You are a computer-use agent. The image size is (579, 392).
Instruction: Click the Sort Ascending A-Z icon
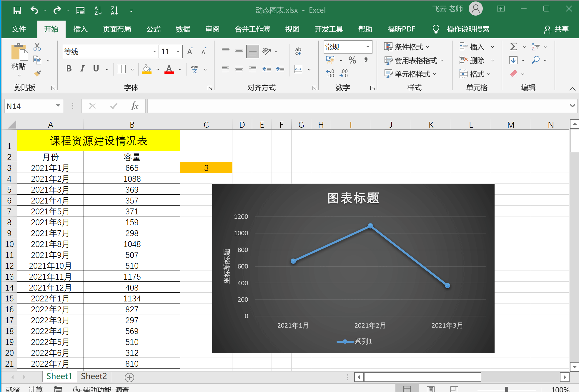click(98, 11)
